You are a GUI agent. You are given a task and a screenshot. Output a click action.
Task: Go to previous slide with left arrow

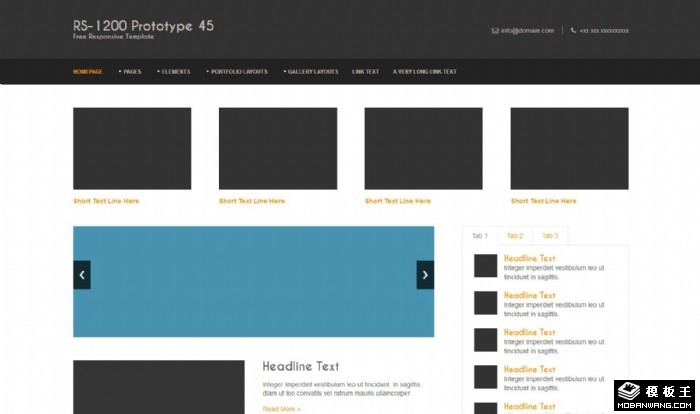tap(82, 275)
